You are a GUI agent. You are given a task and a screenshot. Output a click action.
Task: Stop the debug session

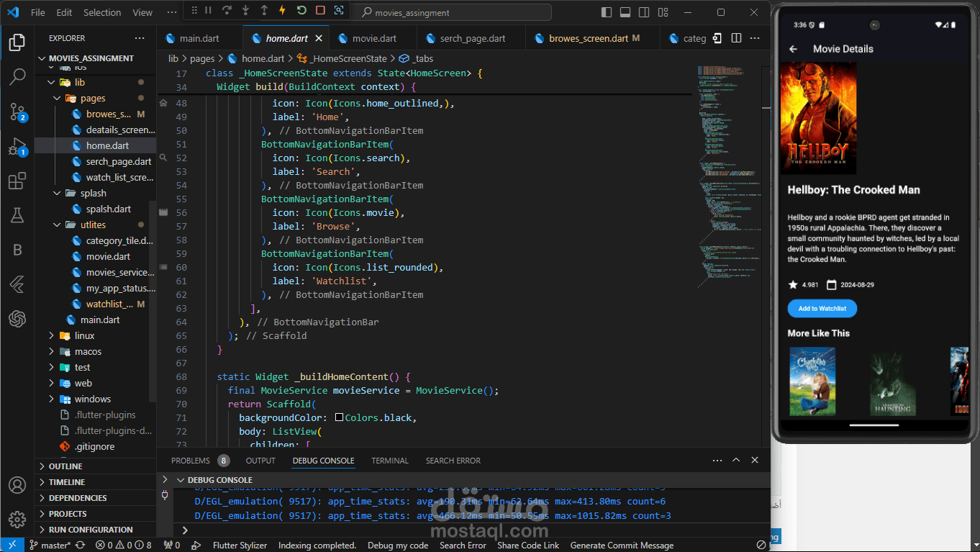tap(320, 11)
